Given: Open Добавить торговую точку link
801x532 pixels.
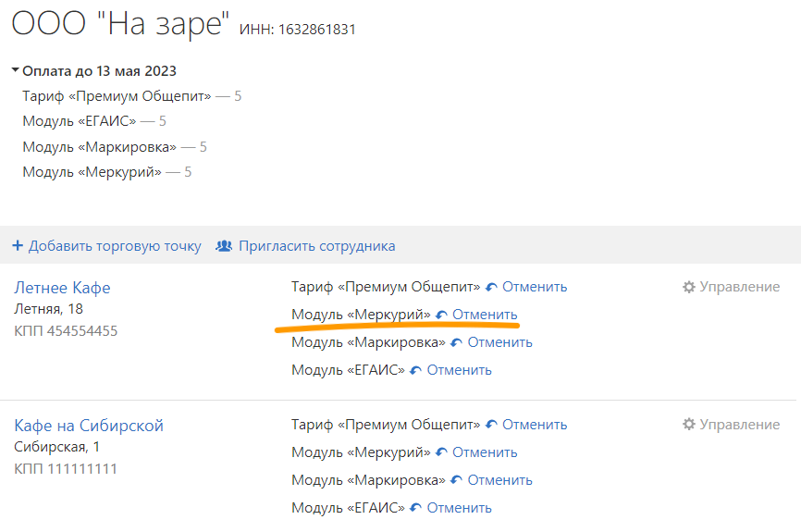Looking at the screenshot, I should (115, 246).
